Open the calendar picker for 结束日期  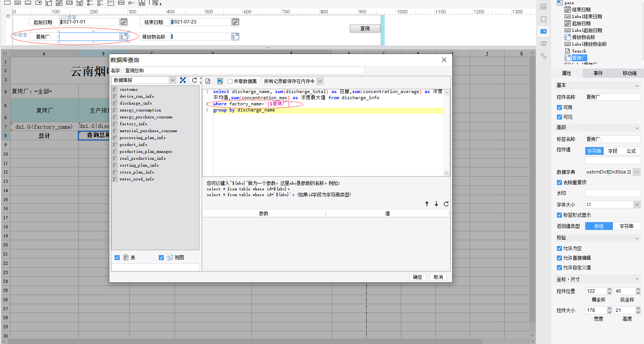point(236,22)
